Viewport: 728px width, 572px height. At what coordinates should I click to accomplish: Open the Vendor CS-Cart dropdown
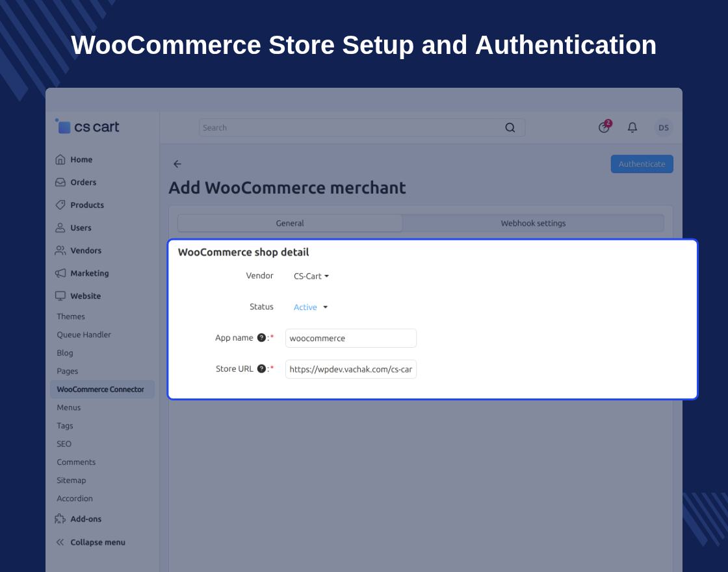pos(311,276)
